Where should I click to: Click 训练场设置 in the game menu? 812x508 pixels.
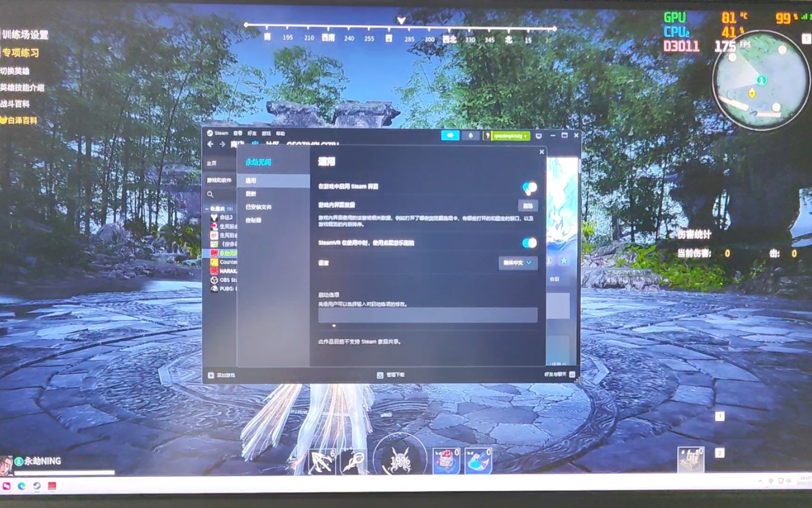point(25,35)
